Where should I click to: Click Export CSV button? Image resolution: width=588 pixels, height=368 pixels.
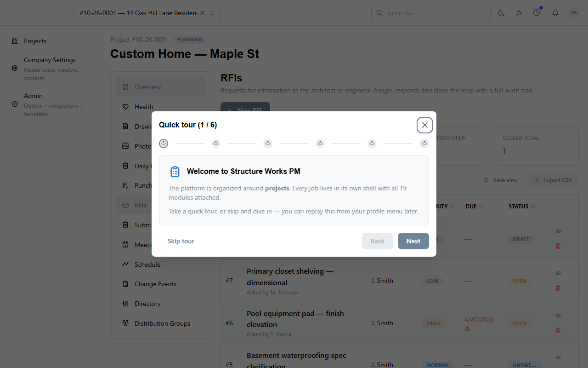[x=554, y=180]
